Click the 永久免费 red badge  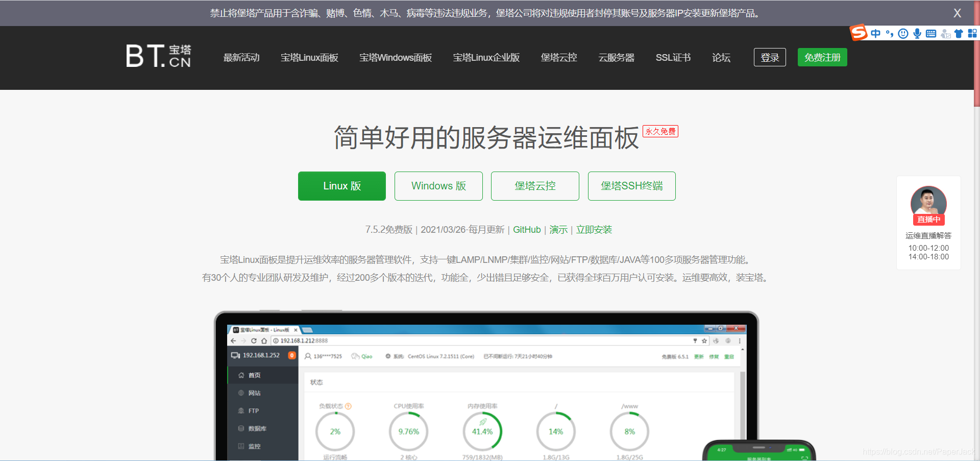coord(660,131)
